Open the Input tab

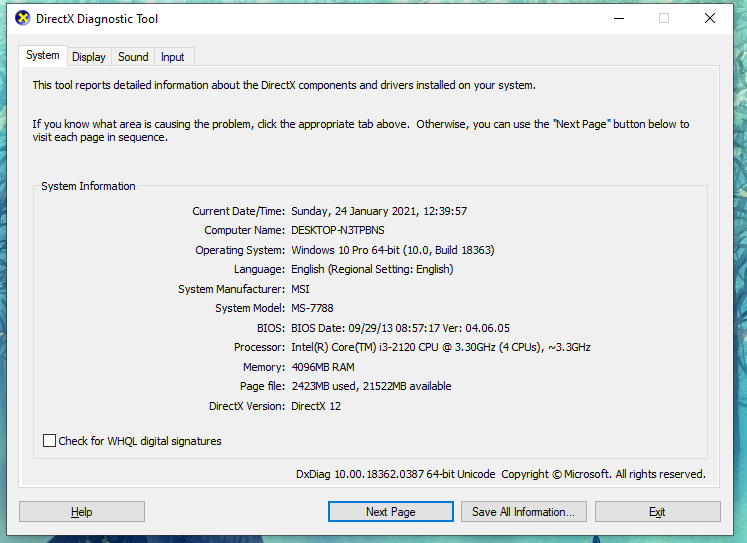[172, 57]
